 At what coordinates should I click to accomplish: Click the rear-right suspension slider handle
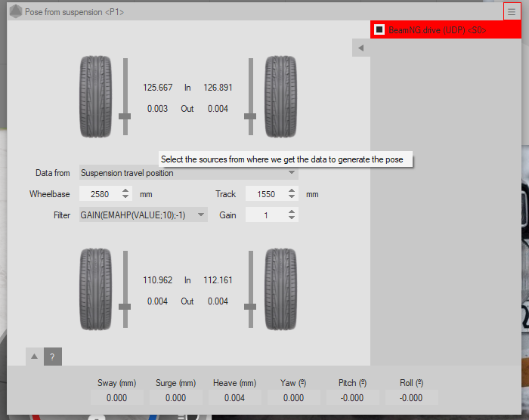(x=250, y=306)
